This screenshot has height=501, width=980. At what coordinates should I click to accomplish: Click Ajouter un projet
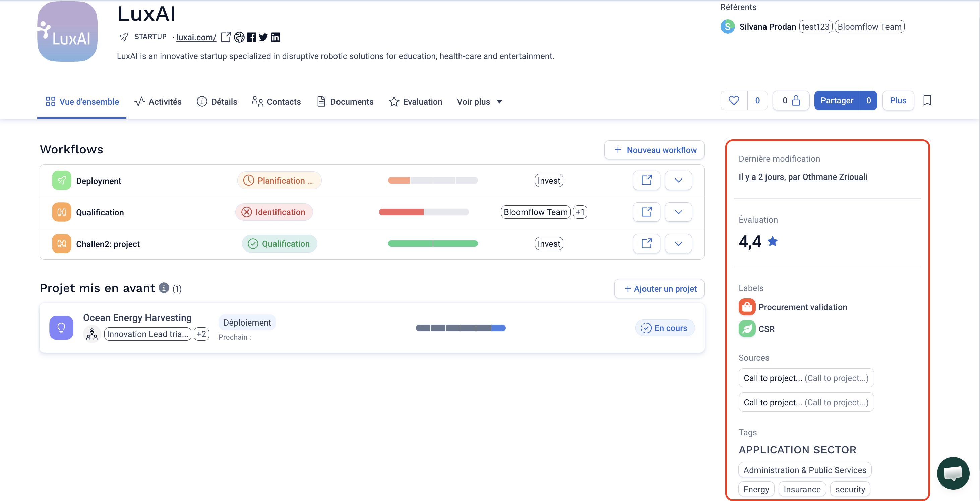[x=659, y=289]
